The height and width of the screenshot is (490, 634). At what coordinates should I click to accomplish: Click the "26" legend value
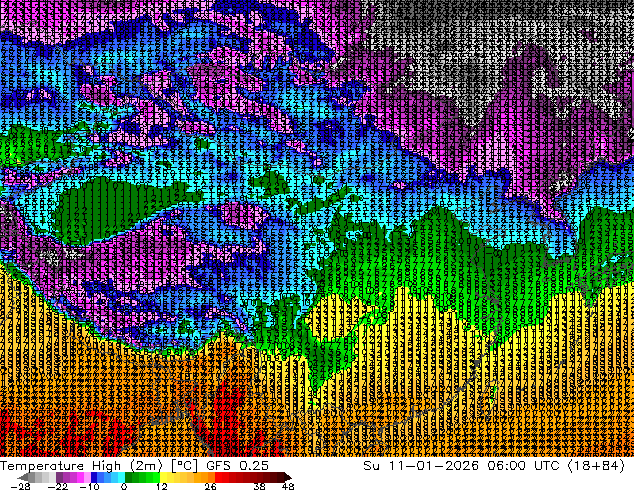(x=210, y=486)
